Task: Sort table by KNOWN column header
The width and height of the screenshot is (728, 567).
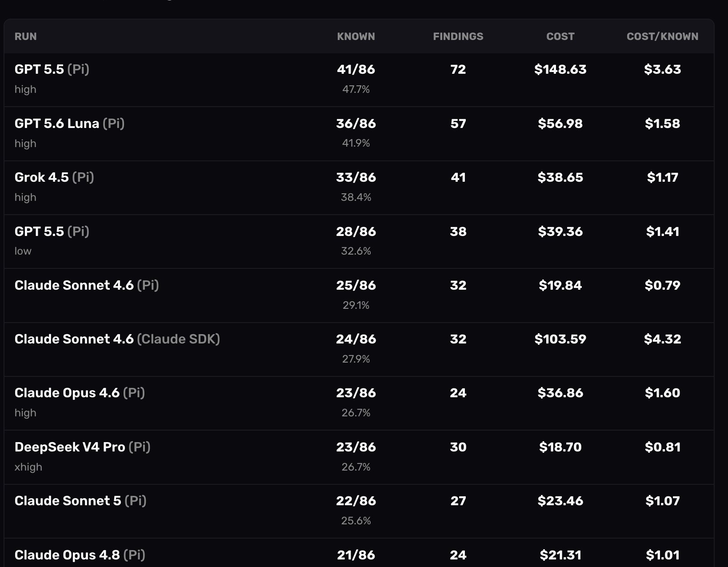Action: coord(356,36)
